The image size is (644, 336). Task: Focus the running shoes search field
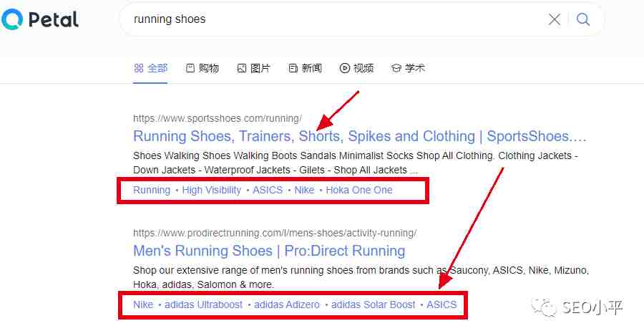337,19
